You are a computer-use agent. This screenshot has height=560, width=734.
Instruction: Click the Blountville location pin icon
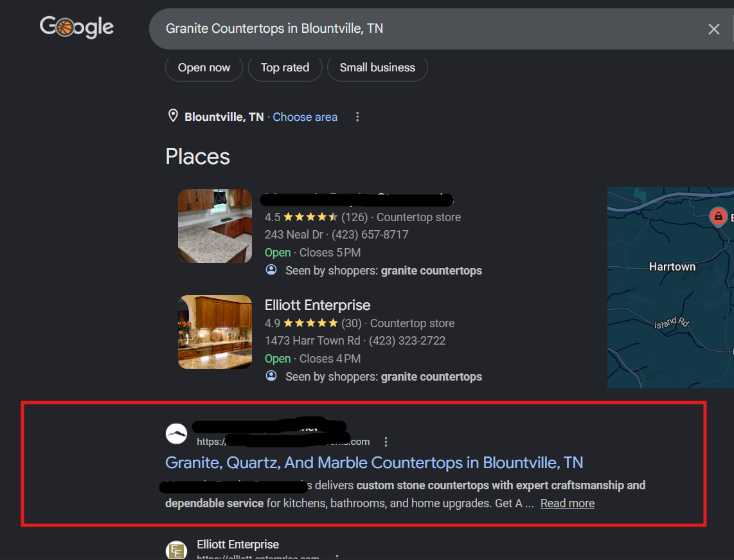[173, 116]
